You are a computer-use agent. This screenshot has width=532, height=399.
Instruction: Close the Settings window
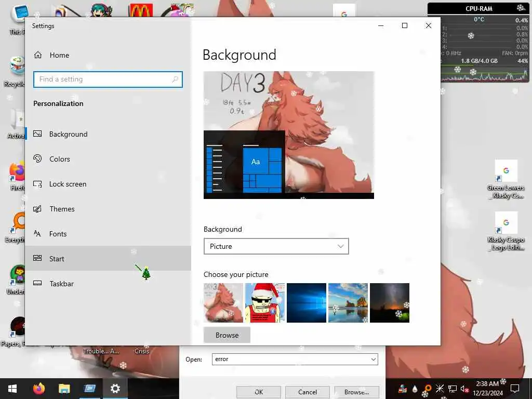[x=429, y=25]
